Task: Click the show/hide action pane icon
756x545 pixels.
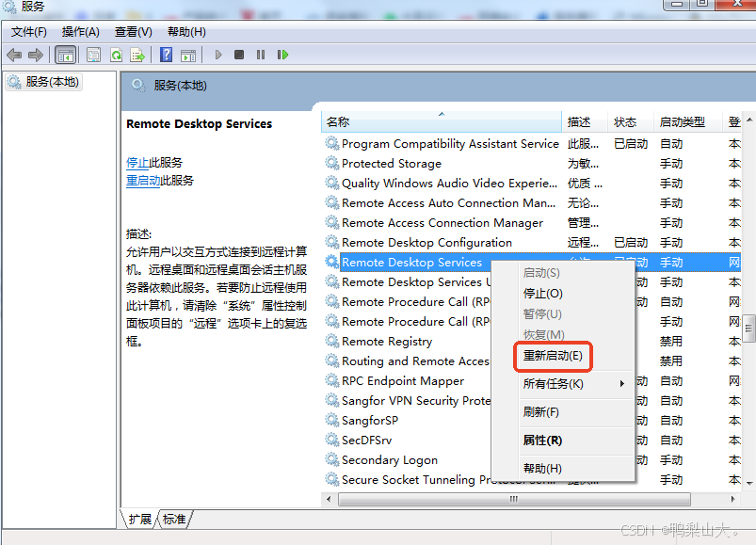Action: (x=188, y=55)
